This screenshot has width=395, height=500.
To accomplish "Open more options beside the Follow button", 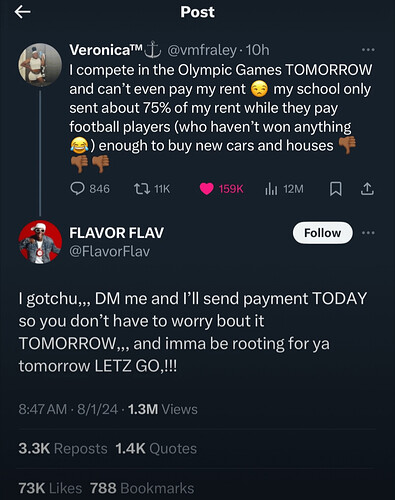I will (x=368, y=233).
